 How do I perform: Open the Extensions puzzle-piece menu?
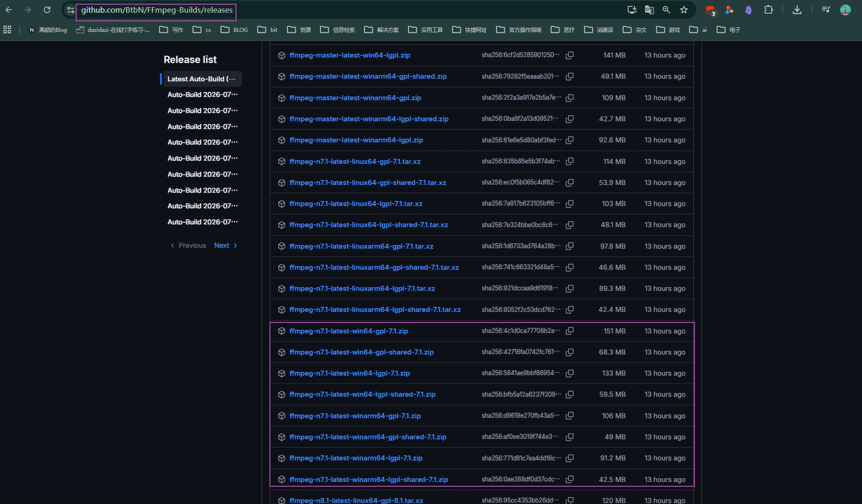coord(769,10)
